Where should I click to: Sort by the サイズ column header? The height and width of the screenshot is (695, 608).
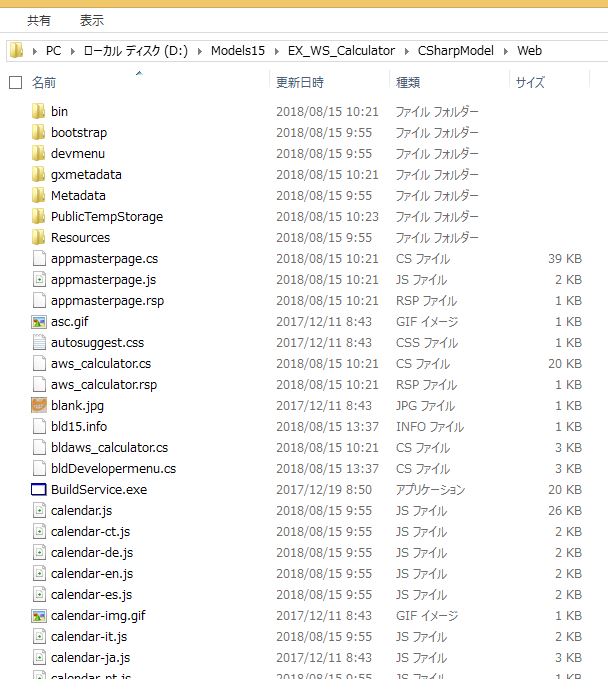[530, 82]
